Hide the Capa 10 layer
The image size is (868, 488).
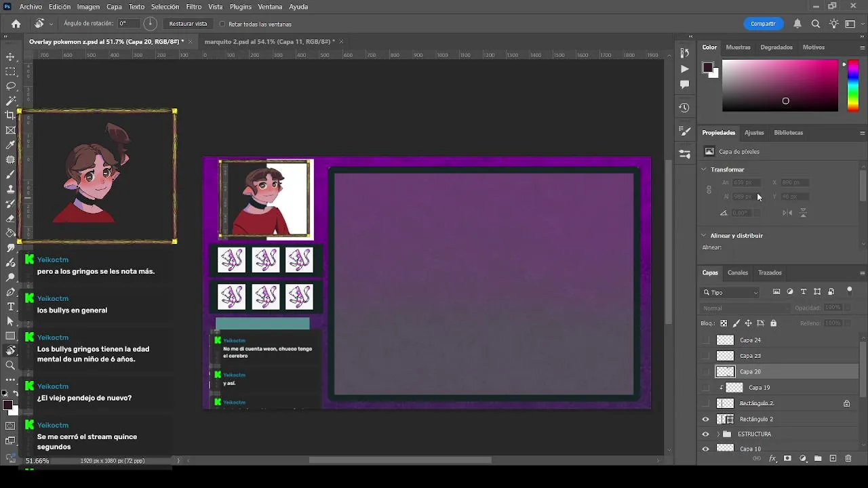(706, 449)
